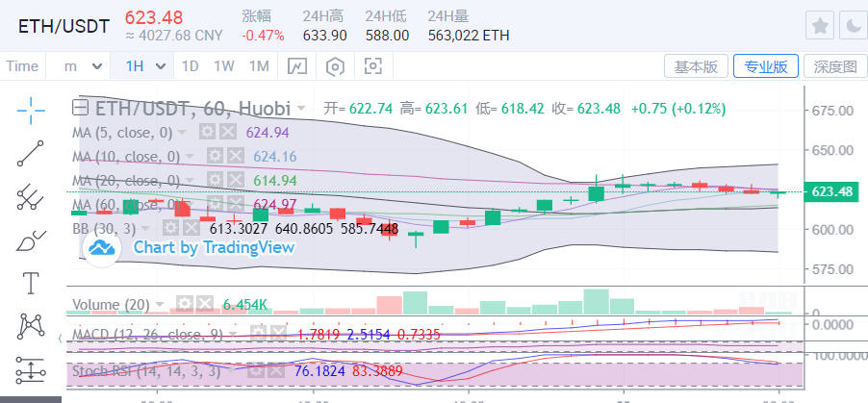Open settings for MA 20 indicator
Image resolution: width=868 pixels, height=403 pixels.
point(216,180)
